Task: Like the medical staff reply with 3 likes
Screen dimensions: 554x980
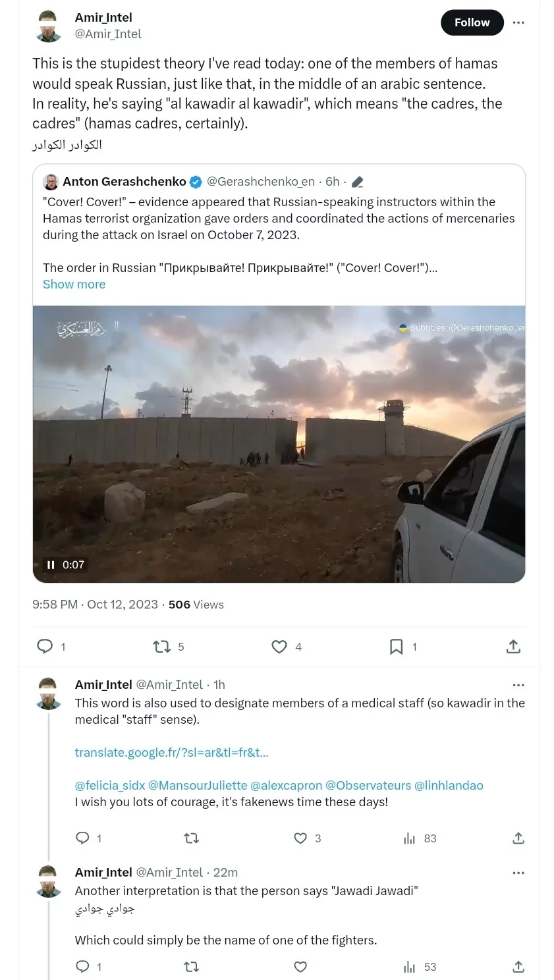Action: tap(300, 838)
